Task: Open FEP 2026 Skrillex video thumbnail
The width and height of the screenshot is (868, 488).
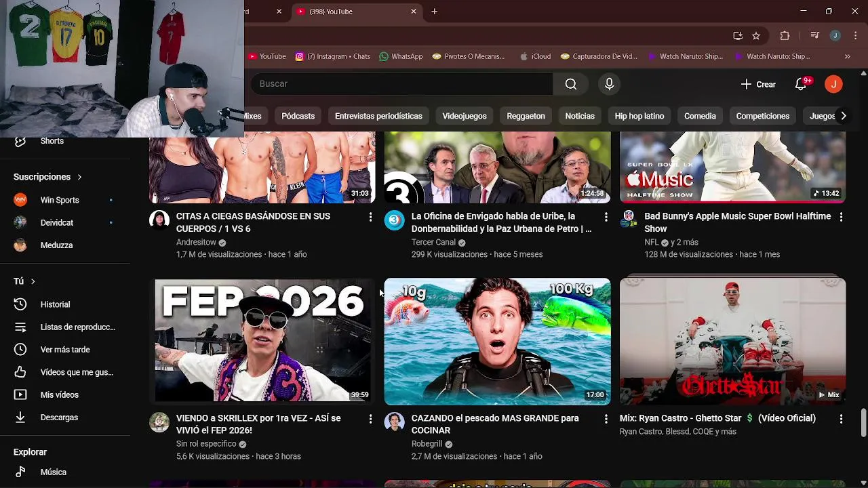Action: (262, 341)
